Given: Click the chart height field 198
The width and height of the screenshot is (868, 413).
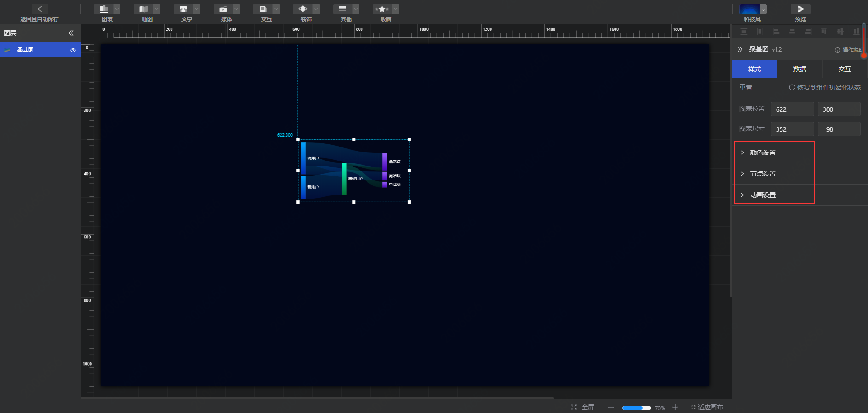Looking at the screenshot, I should click(x=839, y=129).
